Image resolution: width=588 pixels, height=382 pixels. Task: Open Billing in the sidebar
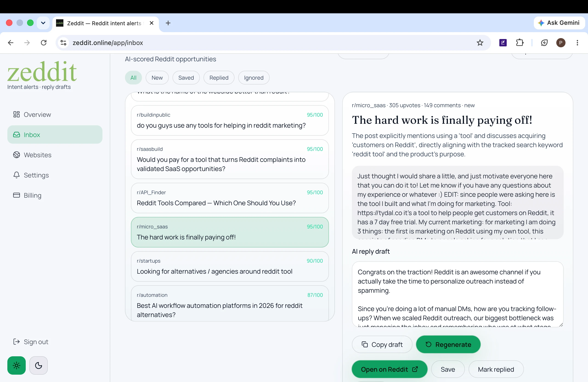pos(55,195)
